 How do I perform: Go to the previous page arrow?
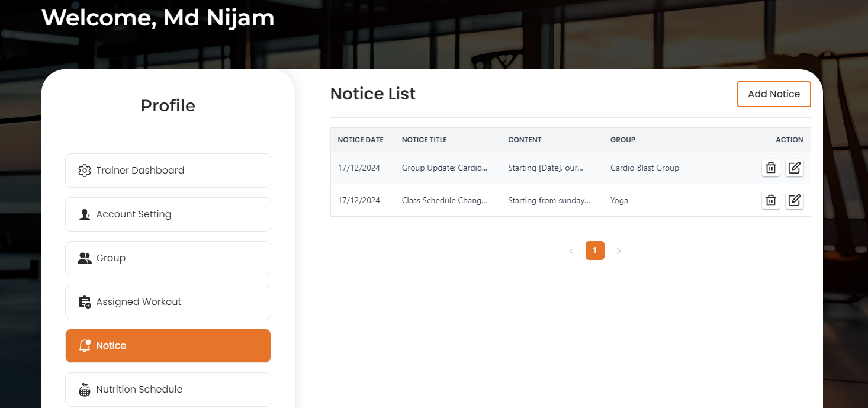click(x=571, y=251)
